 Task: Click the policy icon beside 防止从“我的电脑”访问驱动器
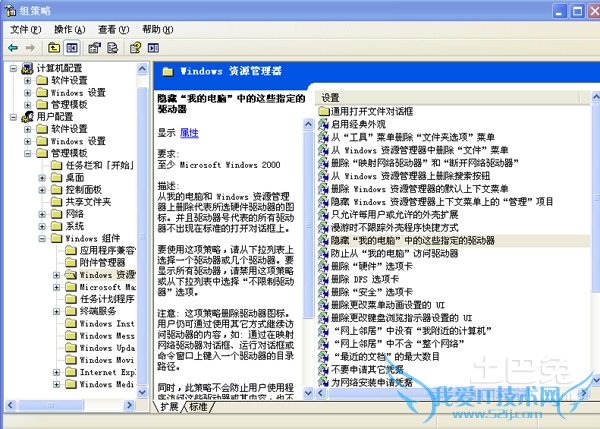coord(323,253)
